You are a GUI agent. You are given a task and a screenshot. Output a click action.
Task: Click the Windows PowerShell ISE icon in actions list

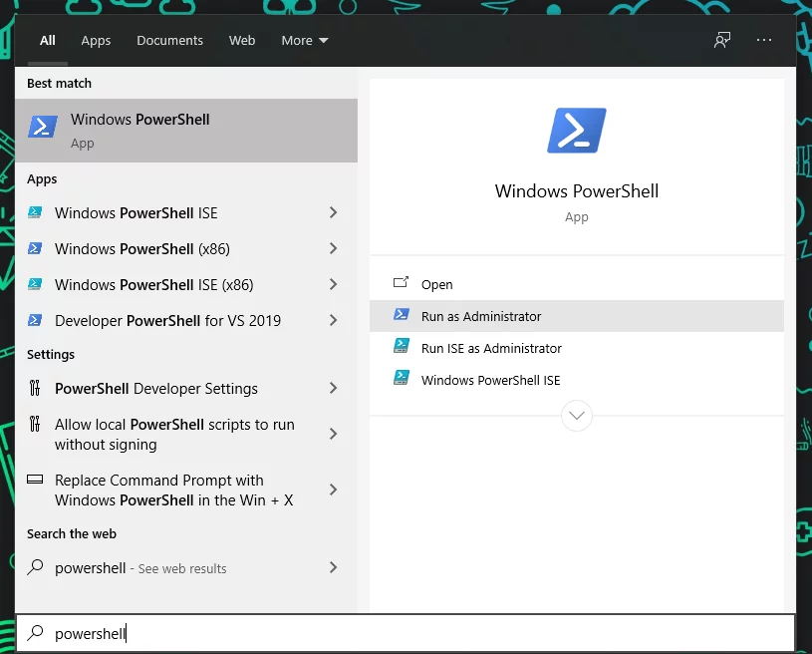(x=402, y=378)
